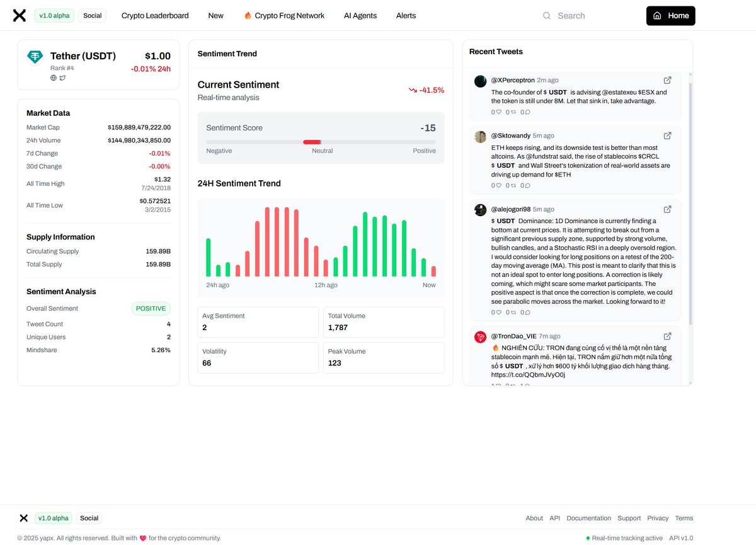Open the Alerts page

point(406,16)
